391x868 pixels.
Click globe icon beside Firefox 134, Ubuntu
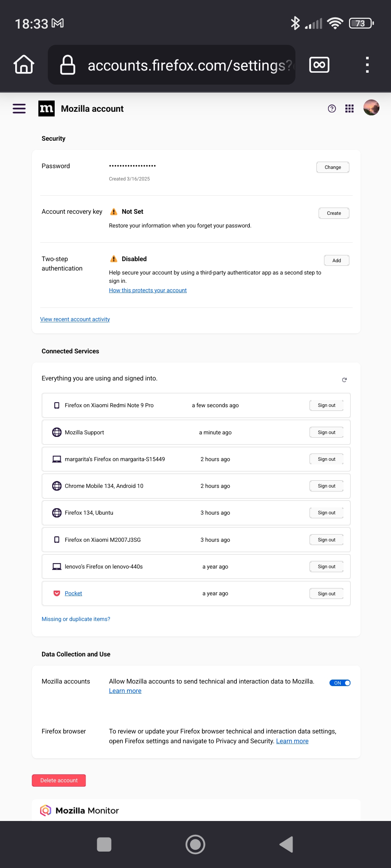[57, 513]
